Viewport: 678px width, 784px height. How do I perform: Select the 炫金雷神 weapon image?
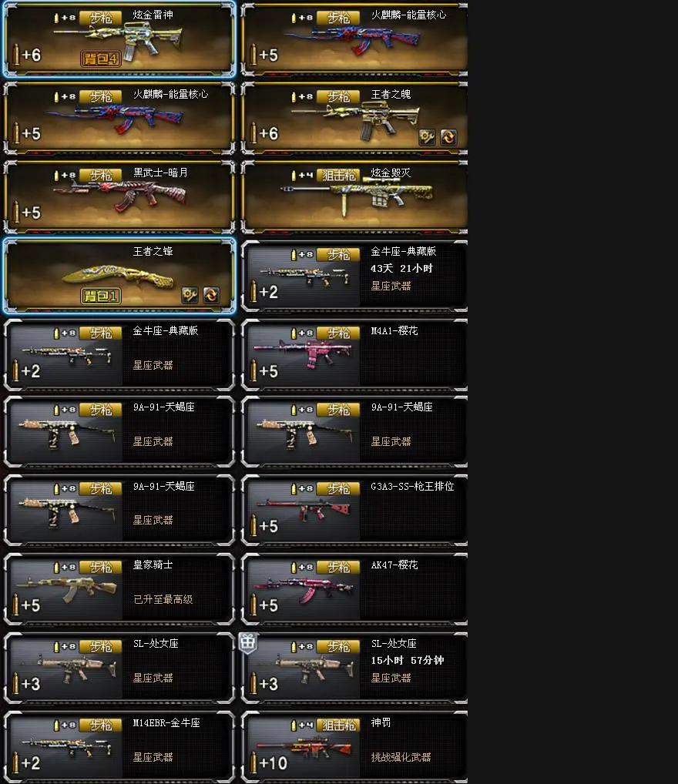click(120, 39)
